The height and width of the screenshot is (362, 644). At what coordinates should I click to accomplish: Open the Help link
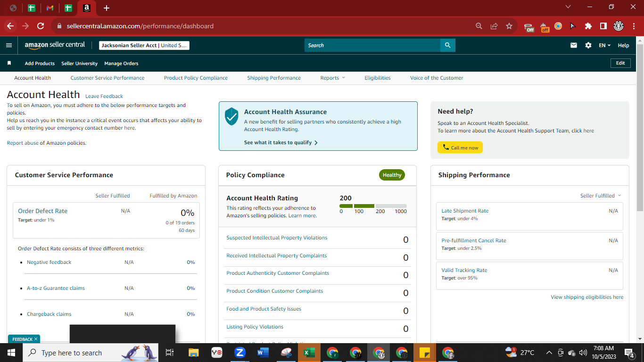coord(623,45)
